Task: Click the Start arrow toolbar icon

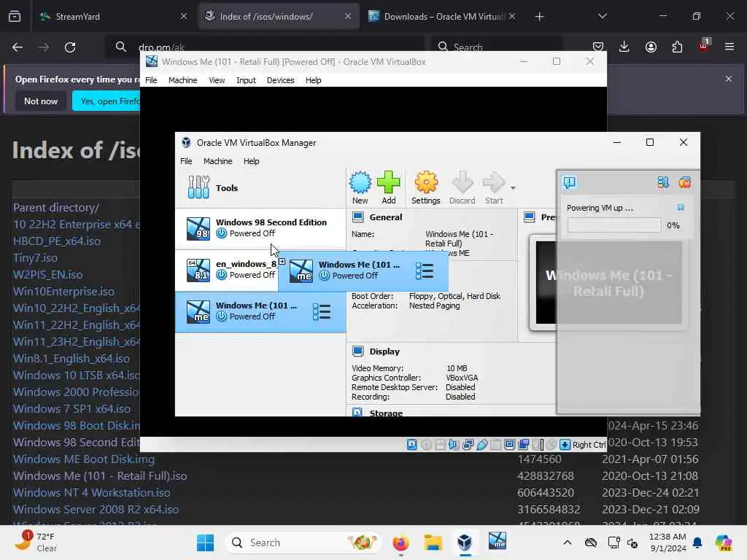Action: pyautogui.click(x=494, y=187)
